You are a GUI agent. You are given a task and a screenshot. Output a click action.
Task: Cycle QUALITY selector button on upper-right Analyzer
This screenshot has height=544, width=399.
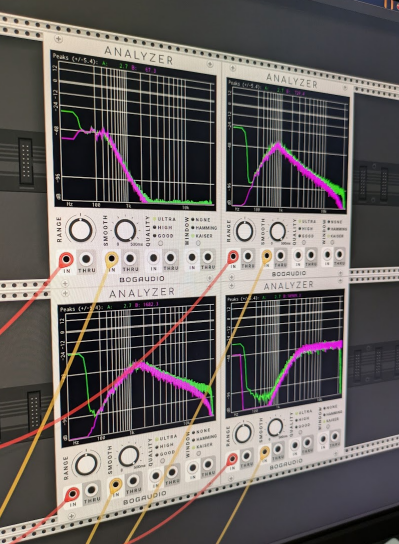(x=304, y=242)
